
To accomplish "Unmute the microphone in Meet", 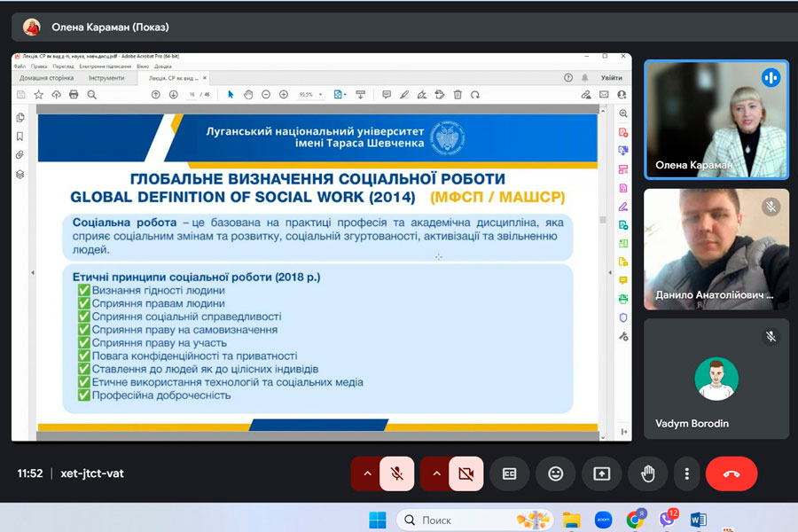I will [397, 474].
